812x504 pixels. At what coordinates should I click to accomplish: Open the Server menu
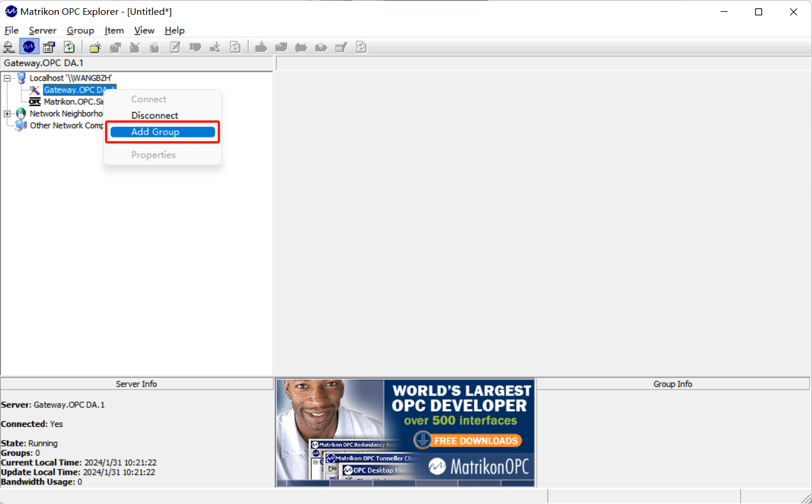click(43, 30)
